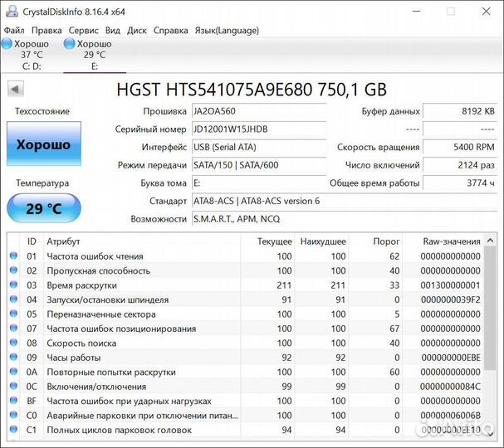Click the Стандарт field ATA8-ACS

[345, 201]
